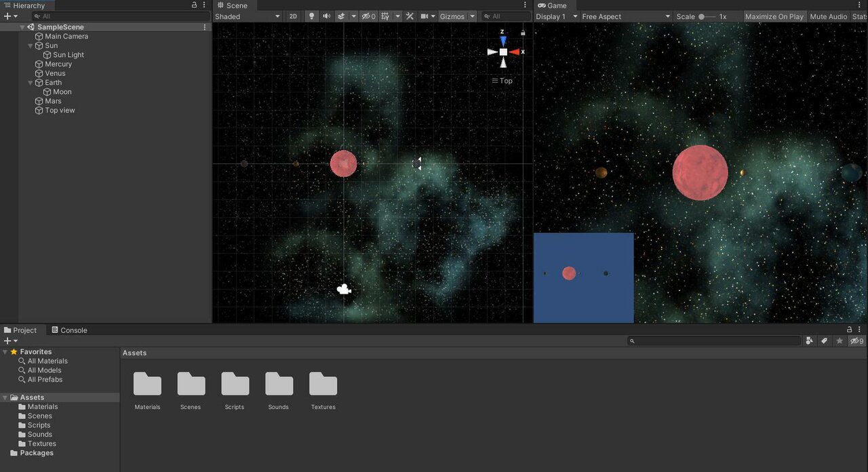Toggle hidden packages count in Project

click(857, 341)
